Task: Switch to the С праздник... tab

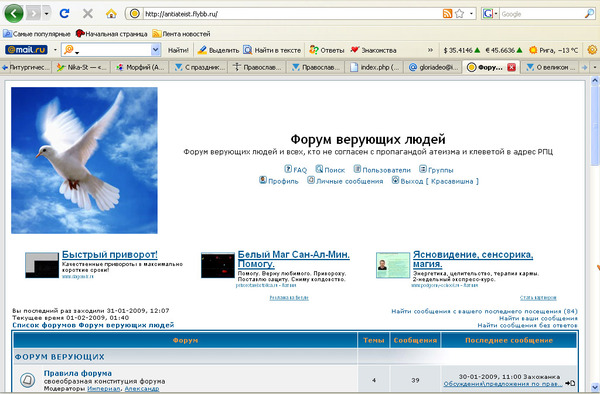Action: click(x=199, y=67)
